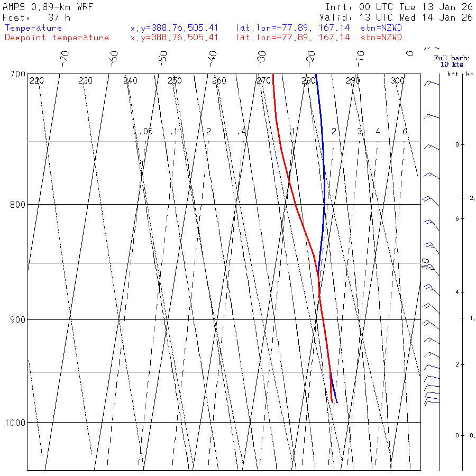This screenshot has width=476, height=476.
Task: Click the blue 'x,y=388.76,505.41' text
Action: (174, 28)
